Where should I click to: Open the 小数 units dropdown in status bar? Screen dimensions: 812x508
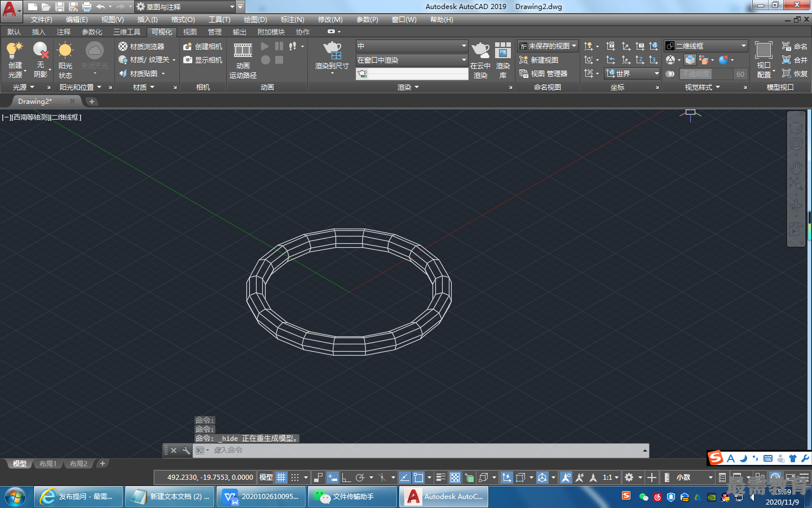[x=694, y=478]
